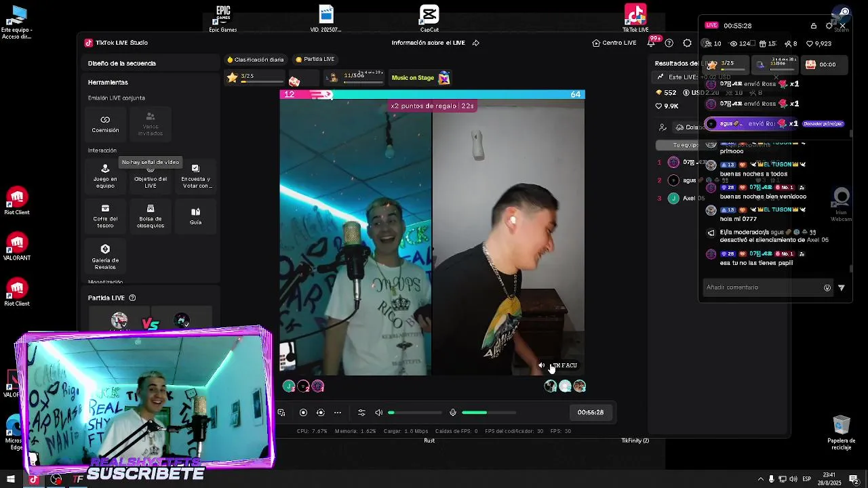Open emoji picker in comment box
The width and height of the screenshot is (868, 488).
[x=827, y=287]
